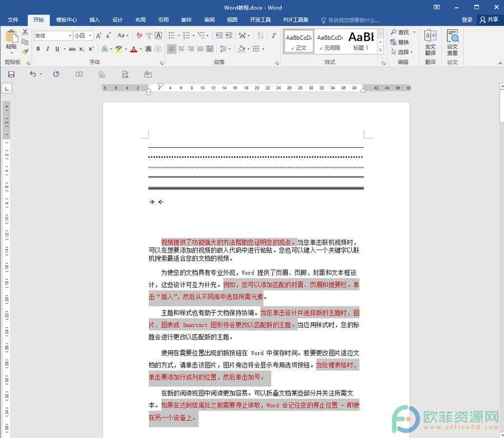This screenshot has height=438, width=504.
Task: Toggle Italic formatting
Action: pos(48,49)
